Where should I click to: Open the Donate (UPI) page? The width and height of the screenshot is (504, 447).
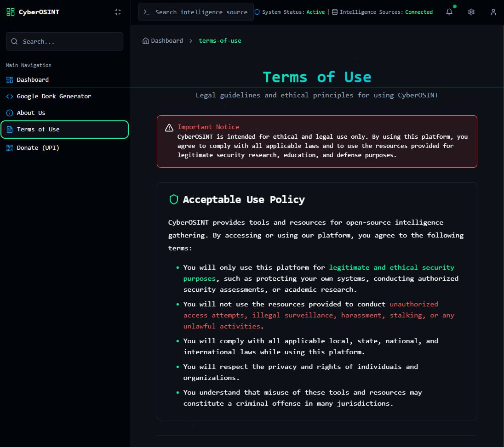[x=65, y=148]
